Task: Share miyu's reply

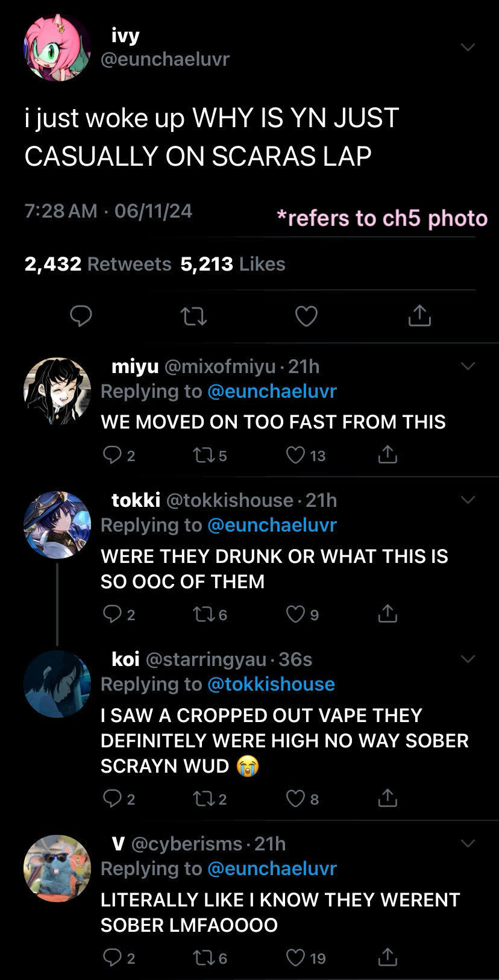Action: (x=388, y=454)
